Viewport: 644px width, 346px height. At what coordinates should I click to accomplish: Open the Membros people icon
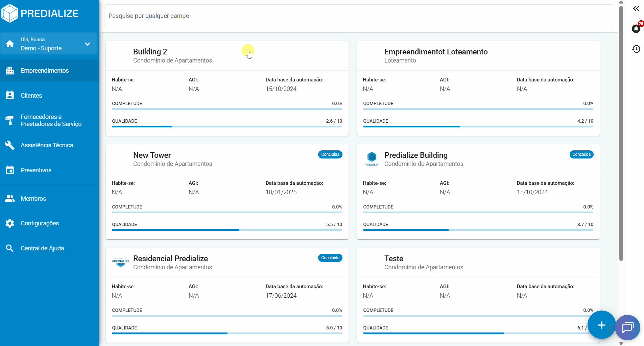tap(10, 198)
